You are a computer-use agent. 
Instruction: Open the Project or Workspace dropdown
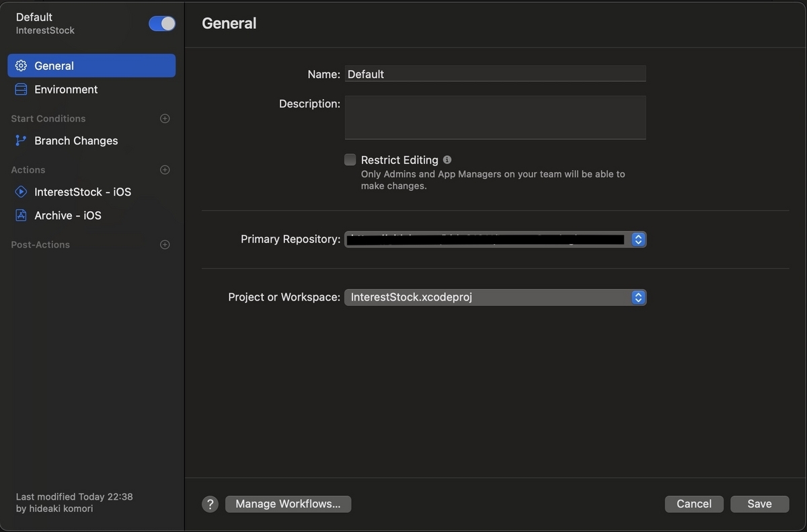click(496, 297)
